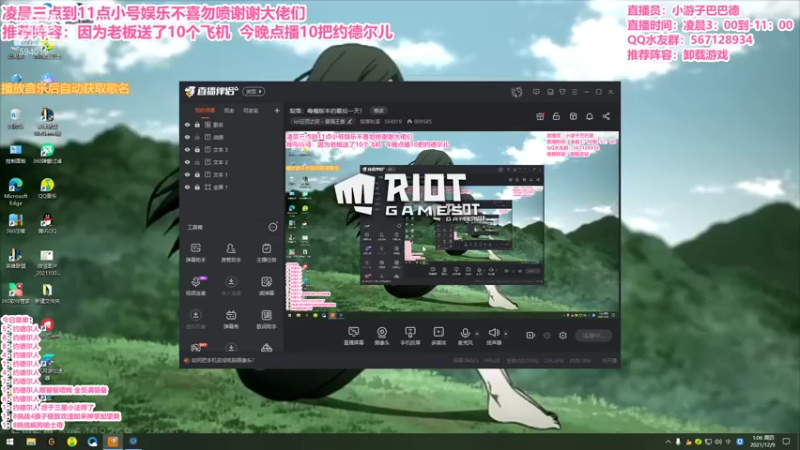The image size is (800, 450).
Task: Open the 歌词助手 tool
Action: [266, 319]
